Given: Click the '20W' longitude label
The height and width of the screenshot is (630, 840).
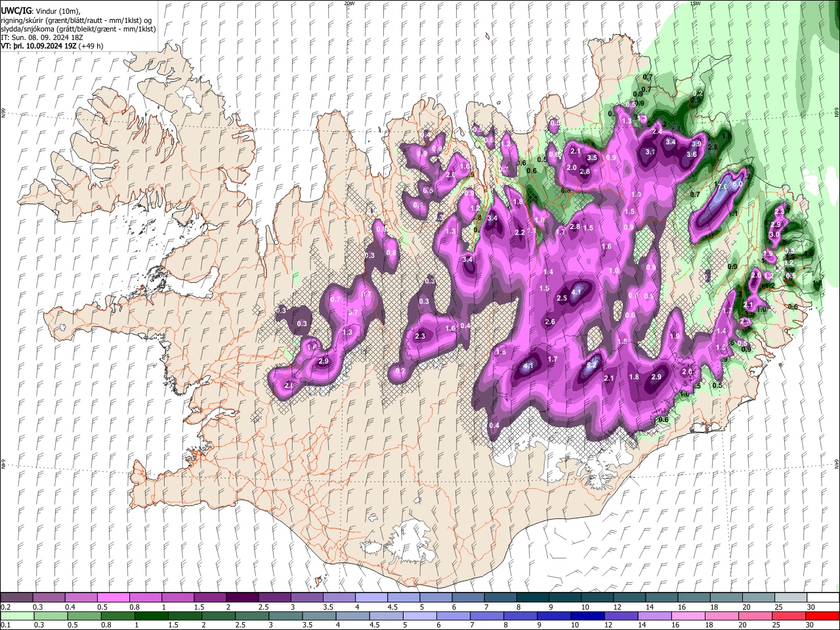Looking at the screenshot, I should [x=348, y=3].
